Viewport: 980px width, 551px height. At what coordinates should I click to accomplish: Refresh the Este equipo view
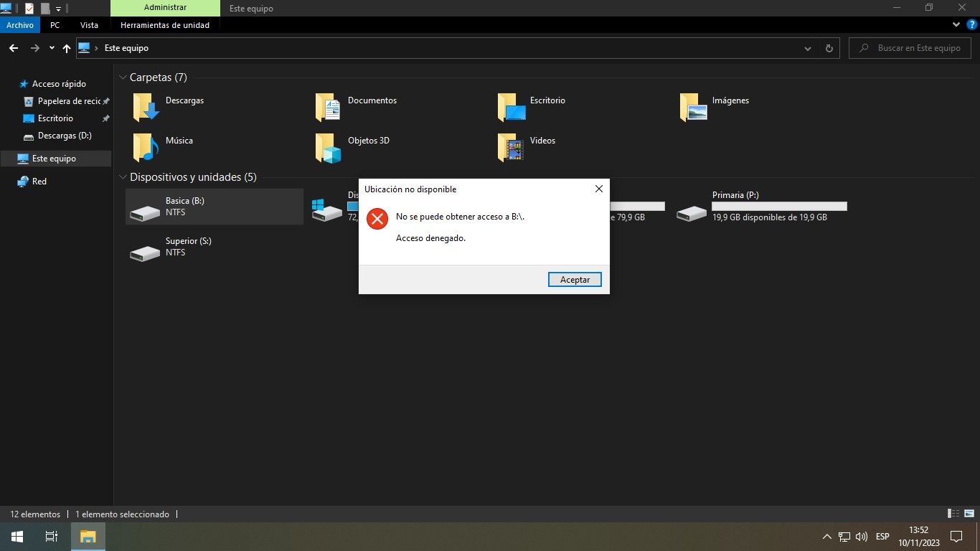(829, 48)
